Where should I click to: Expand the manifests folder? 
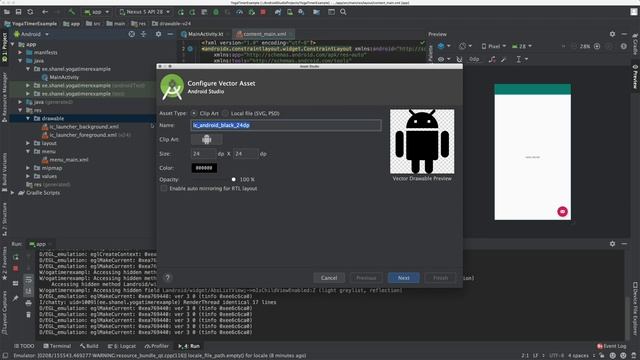pos(20,53)
